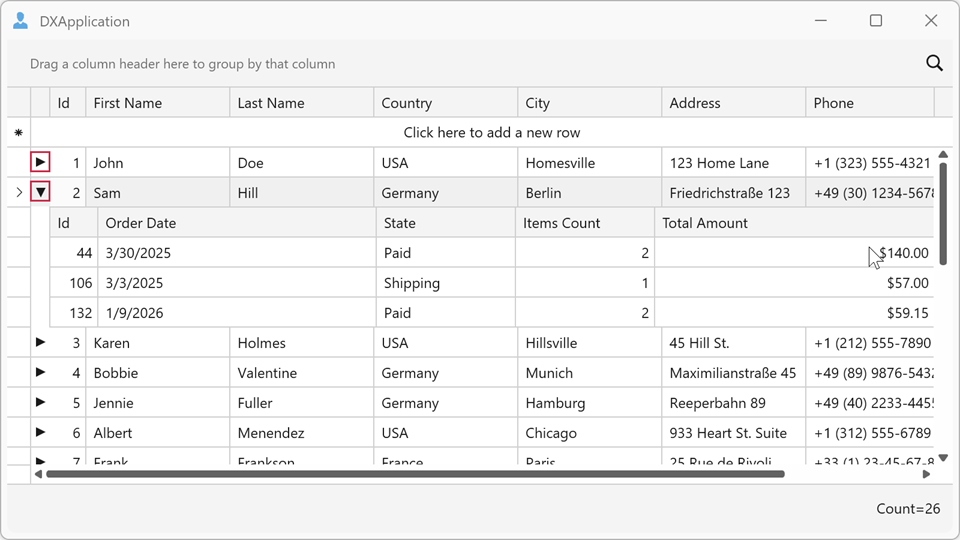Collapse the Sam Hill detail orders
The width and height of the screenshot is (960, 540).
(x=40, y=192)
